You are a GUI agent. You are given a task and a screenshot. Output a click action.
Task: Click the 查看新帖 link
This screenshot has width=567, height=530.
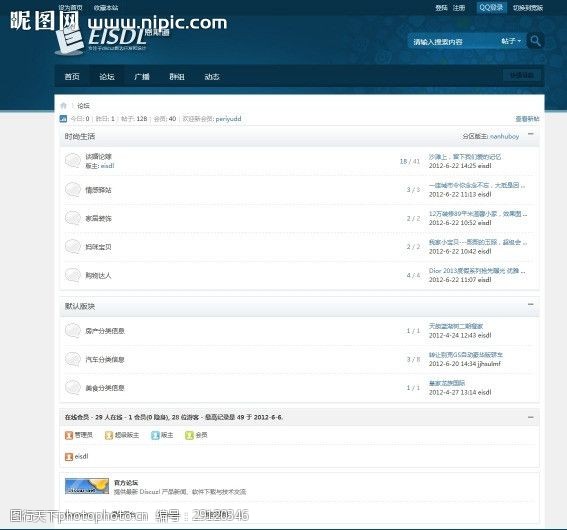(x=527, y=119)
